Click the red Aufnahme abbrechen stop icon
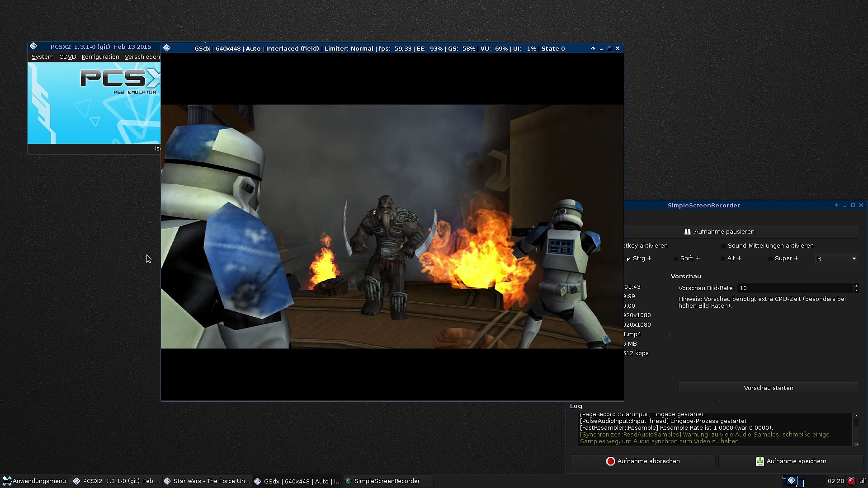868x488 pixels. (x=610, y=461)
